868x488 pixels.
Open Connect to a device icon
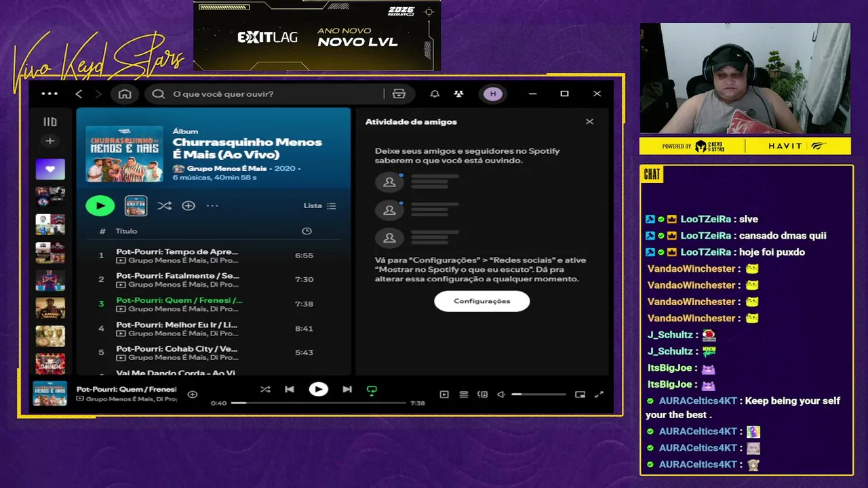[x=483, y=394]
